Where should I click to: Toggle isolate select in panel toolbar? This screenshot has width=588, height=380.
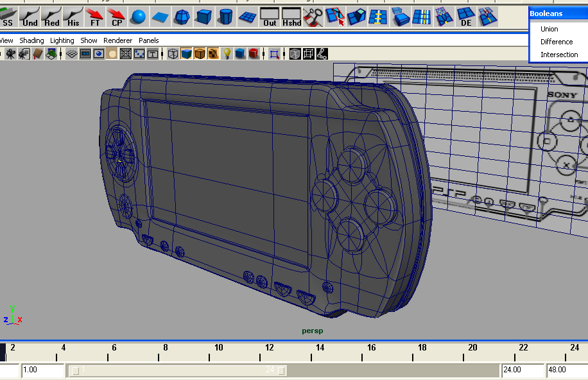275,54
